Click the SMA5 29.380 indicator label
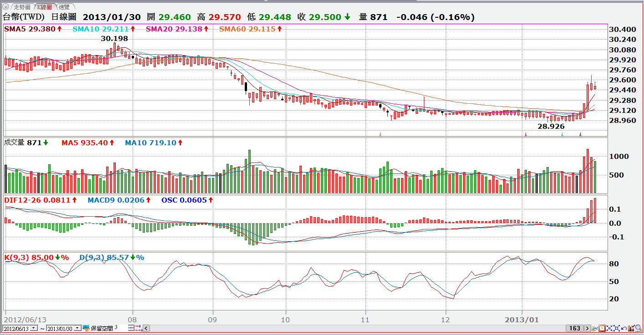Screen dimensions: 644x335 (32, 29)
